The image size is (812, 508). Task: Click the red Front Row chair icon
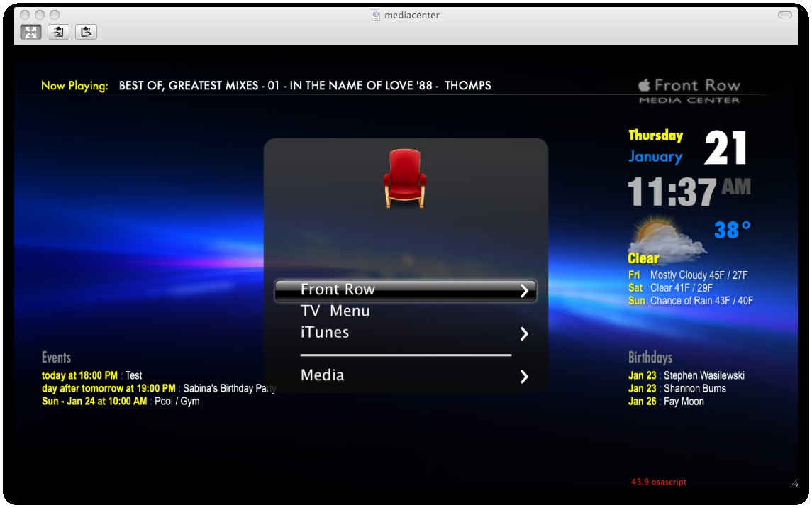[x=405, y=178]
